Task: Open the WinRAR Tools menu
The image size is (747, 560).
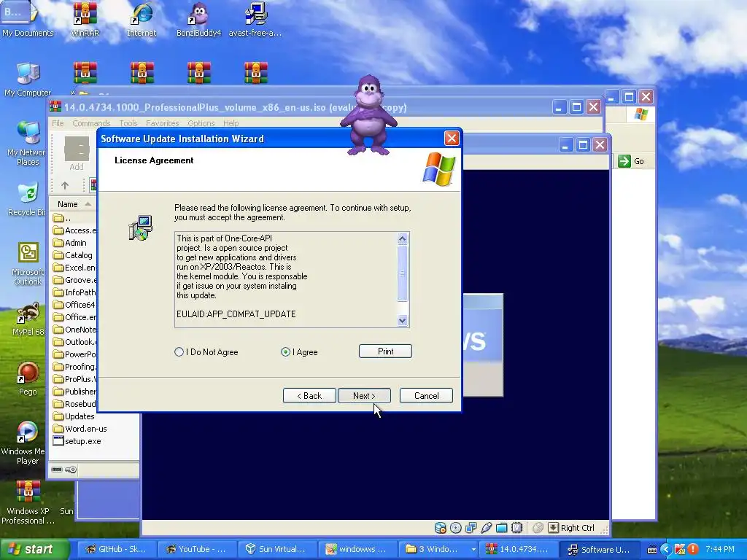Action: pos(128,122)
